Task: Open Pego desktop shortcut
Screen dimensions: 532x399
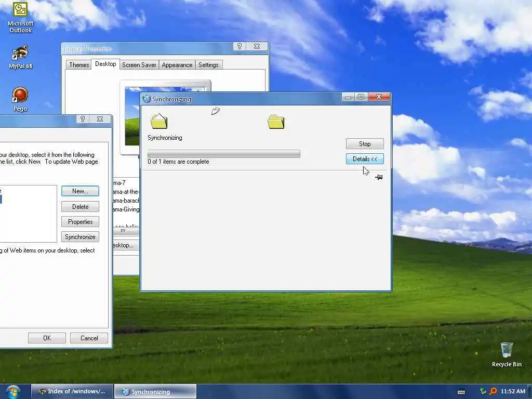Action: tap(20, 99)
